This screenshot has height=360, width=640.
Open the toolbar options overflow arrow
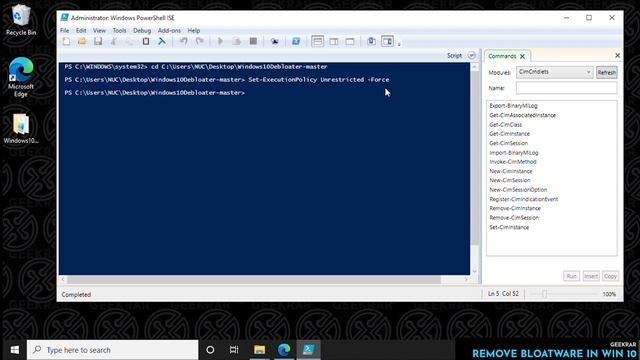tap(399, 44)
